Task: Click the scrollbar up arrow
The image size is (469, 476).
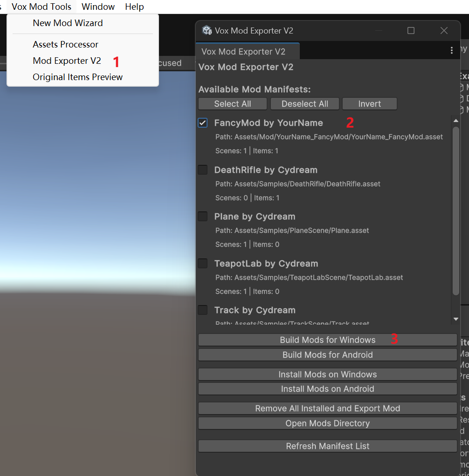Action: pyautogui.click(x=456, y=121)
